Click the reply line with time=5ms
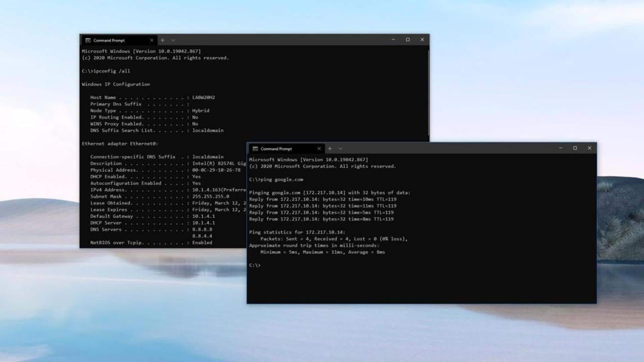The image size is (644, 362). tap(321, 213)
